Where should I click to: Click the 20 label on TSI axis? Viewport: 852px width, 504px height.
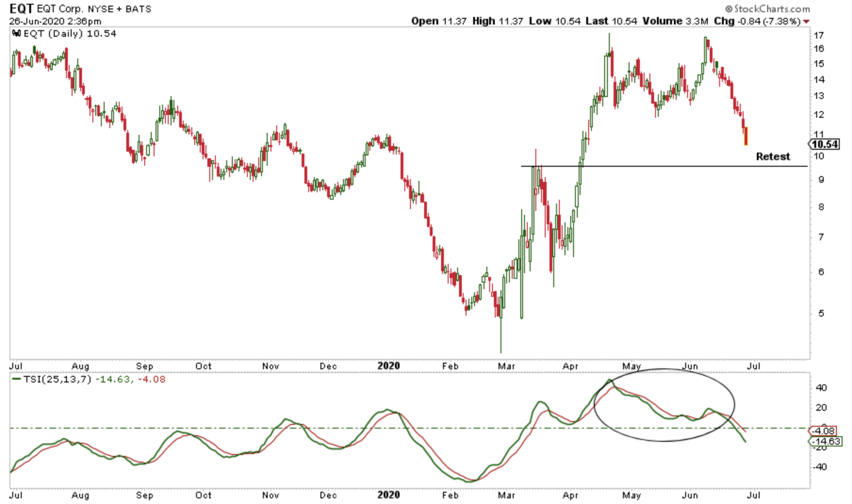pyautogui.click(x=821, y=408)
